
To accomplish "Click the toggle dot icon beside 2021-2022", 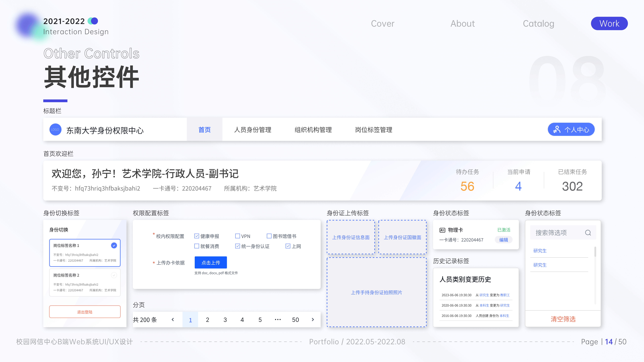I will coord(93,21).
